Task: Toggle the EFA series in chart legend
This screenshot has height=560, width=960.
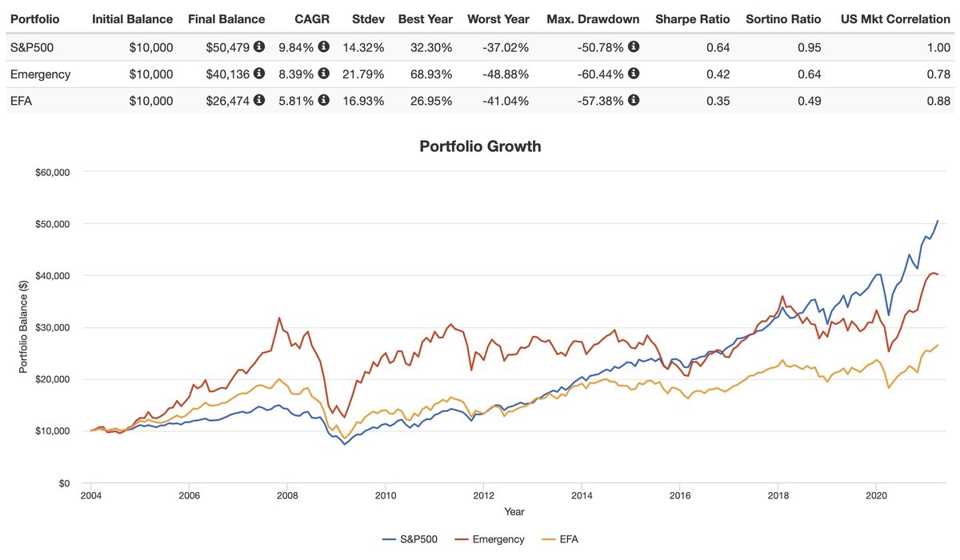Action: (x=561, y=539)
